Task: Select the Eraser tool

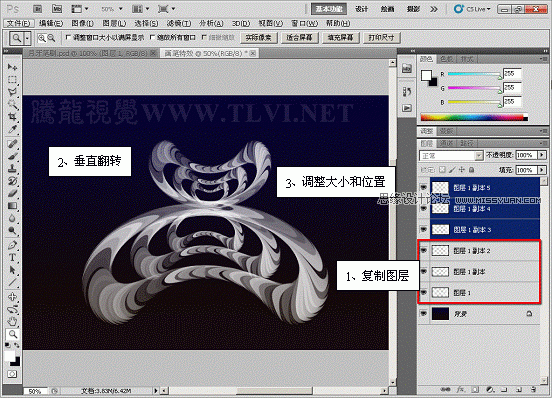Action: point(12,193)
